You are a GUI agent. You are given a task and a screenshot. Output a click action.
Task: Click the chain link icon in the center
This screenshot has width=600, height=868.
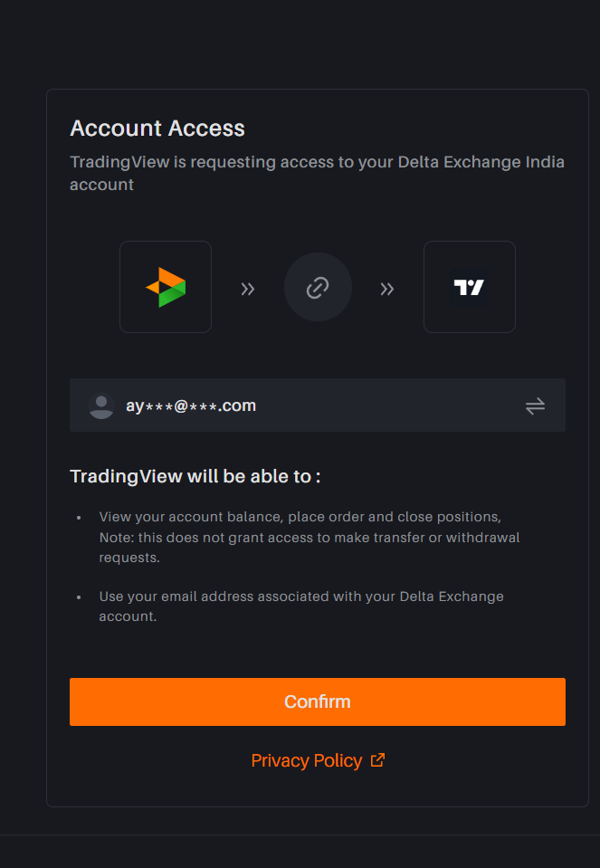tap(318, 288)
